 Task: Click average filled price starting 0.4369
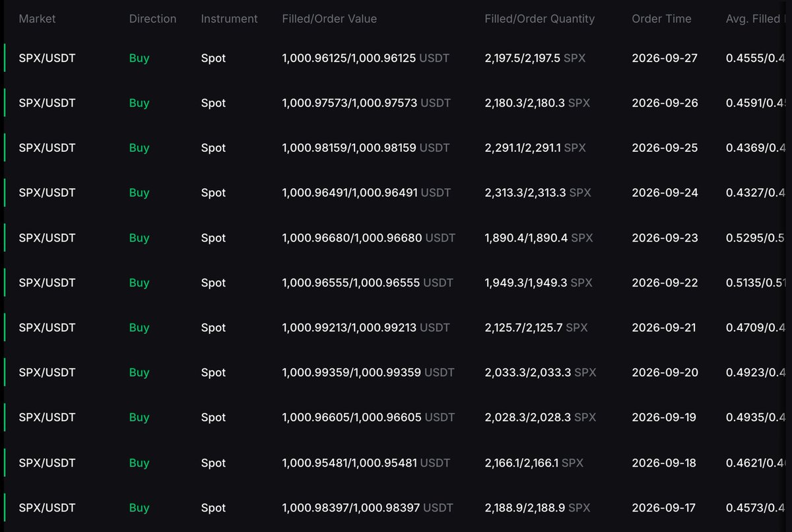point(756,148)
